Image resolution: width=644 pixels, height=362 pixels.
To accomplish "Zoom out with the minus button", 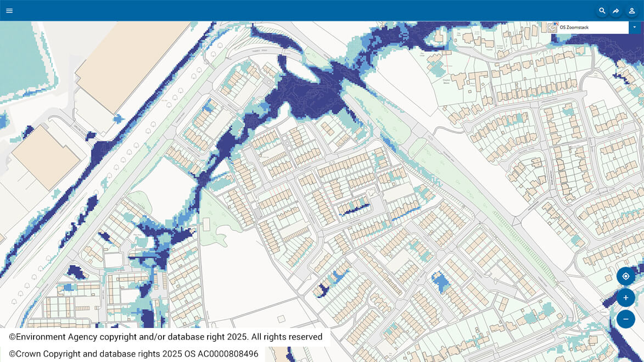I will (625, 319).
